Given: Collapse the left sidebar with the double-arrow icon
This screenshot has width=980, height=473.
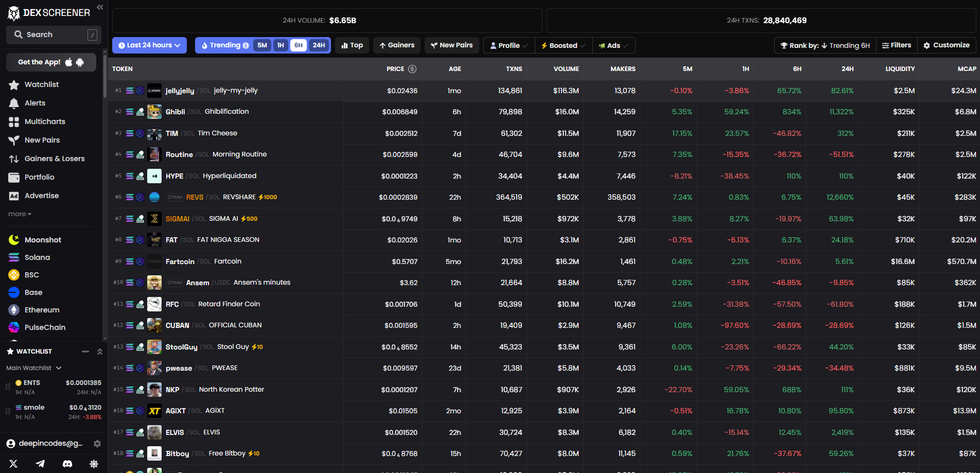Looking at the screenshot, I should tap(100, 7).
